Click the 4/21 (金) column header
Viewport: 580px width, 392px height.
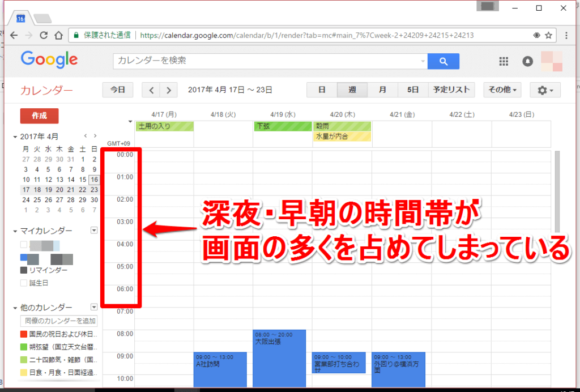pos(402,114)
